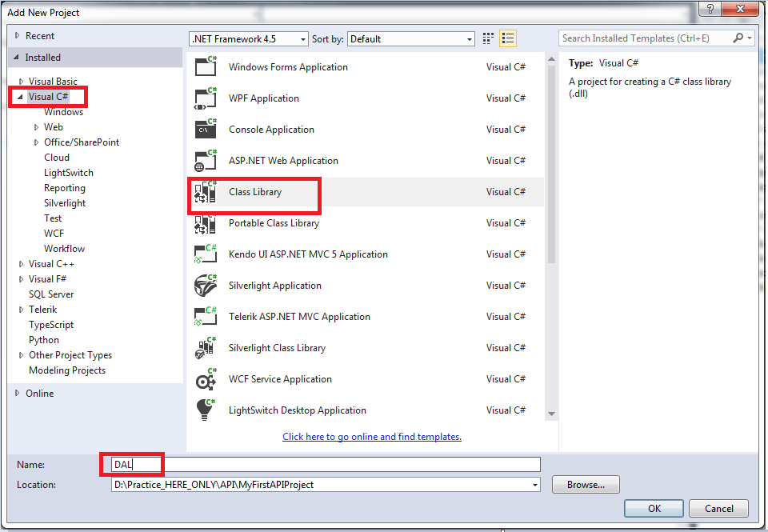Click the "Console Application" template name
768x532 pixels.
[271, 130]
